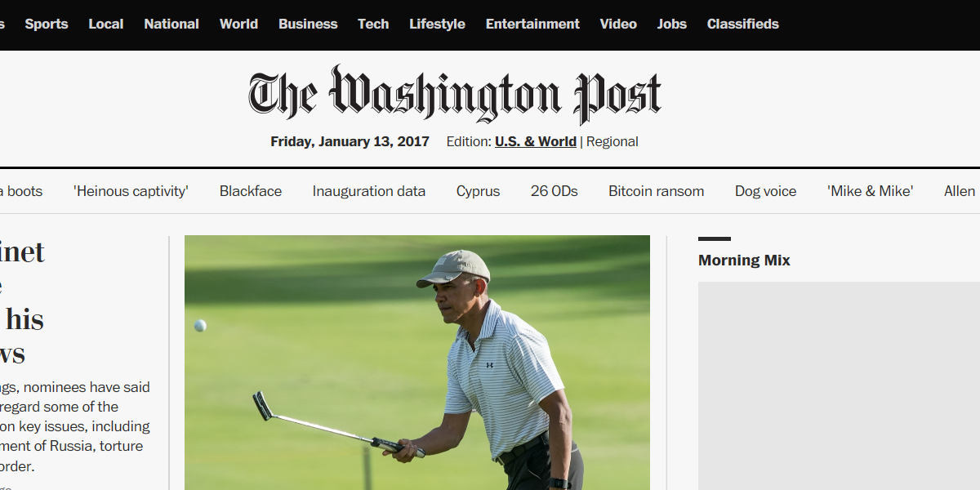Open the Inauguration data topic
980x490 pixels.
pyautogui.click(x=369, y=191)
